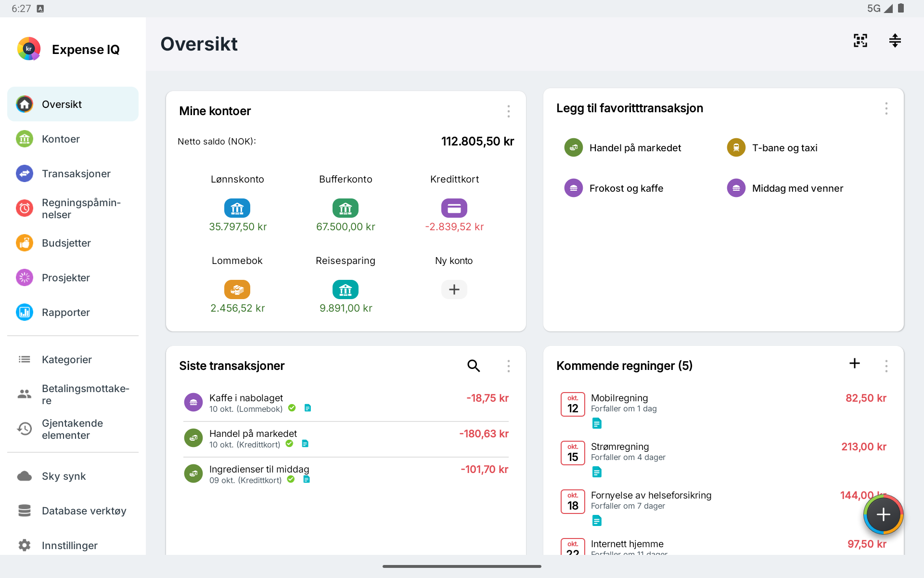
Task: Open Strømregning bill
Action: pyautogui.click(x=723, y=459)
